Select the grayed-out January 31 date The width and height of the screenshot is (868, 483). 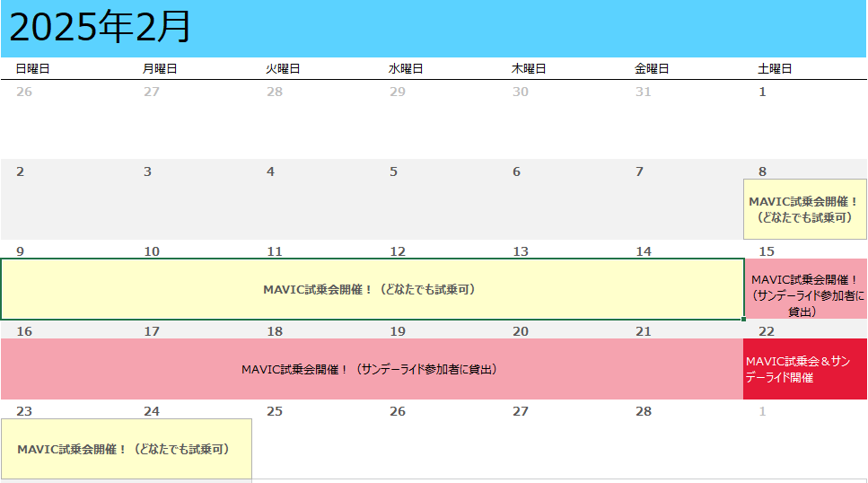(643, 92)
